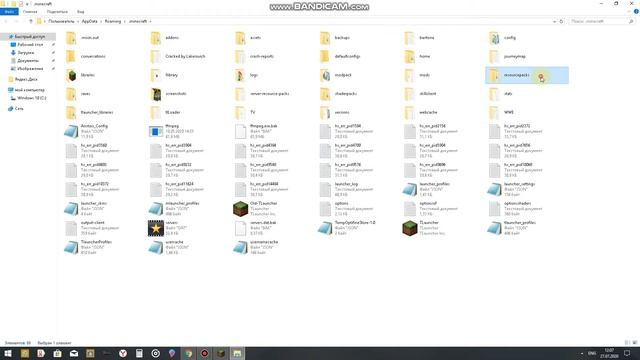Open the libraries folder with block icon
Viewport: 640px width, 360px height.
tap(80, 75)
